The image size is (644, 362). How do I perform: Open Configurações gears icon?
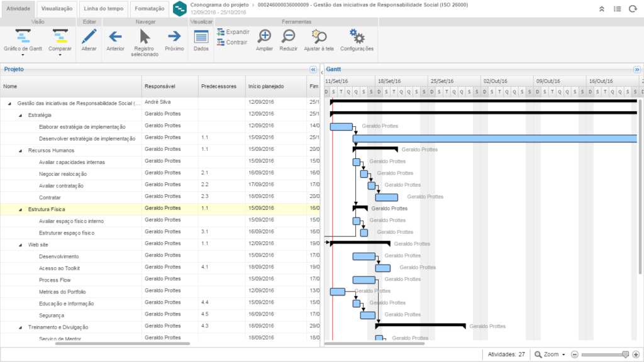357,36
